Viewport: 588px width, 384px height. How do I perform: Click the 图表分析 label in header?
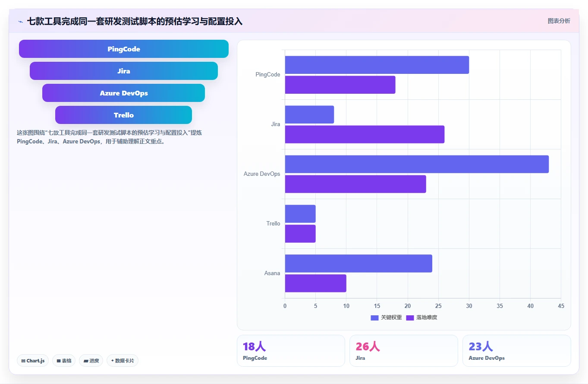coord(559,21)
